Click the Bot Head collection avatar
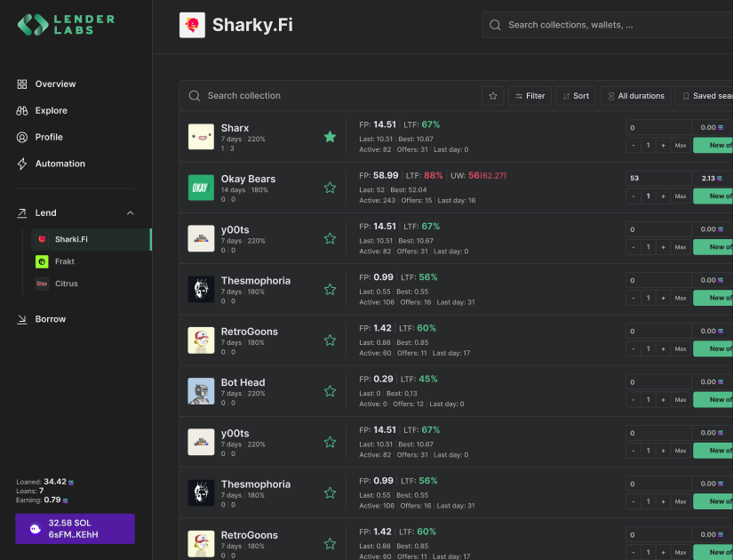 [x=201, y=391]
